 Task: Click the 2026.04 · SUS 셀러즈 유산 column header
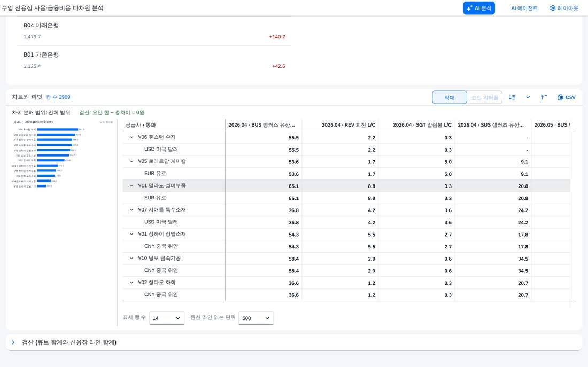click(493, 125)
